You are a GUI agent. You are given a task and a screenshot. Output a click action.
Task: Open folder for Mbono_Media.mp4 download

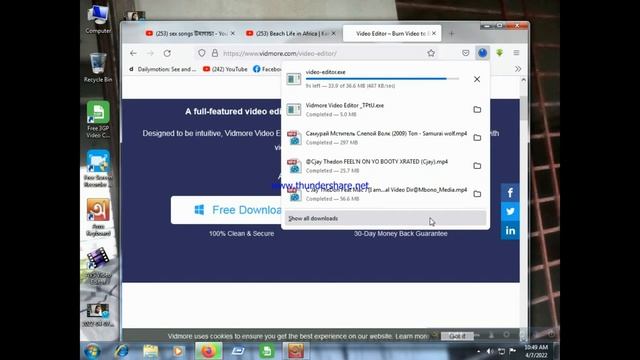coord(477,194)
